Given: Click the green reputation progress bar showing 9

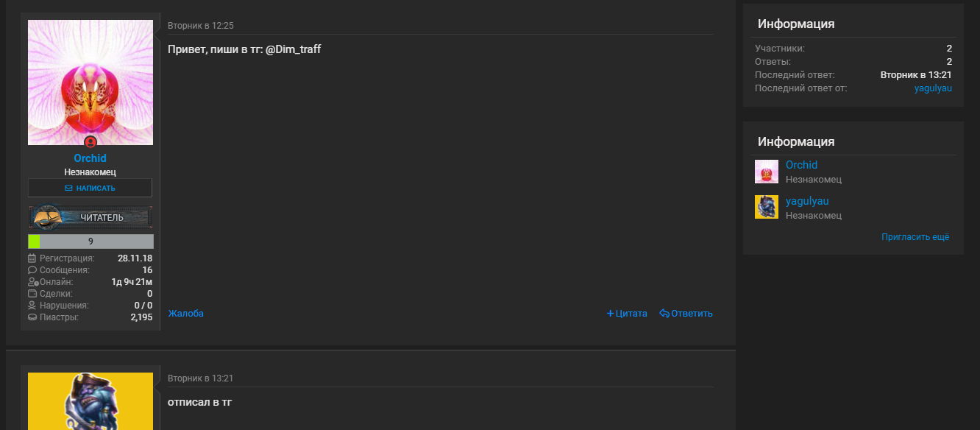Looking at the screenshot, I should pos(90,242).
